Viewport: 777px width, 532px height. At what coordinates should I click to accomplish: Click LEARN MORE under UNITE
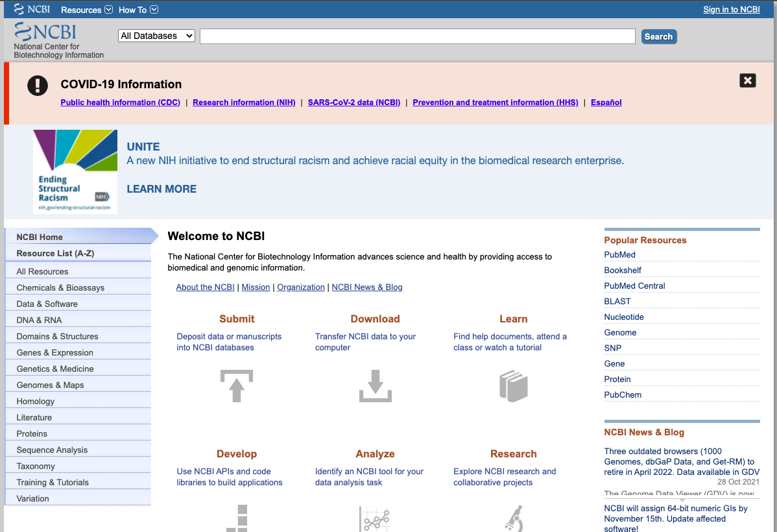pyautogui.click(x=161, y=189)
